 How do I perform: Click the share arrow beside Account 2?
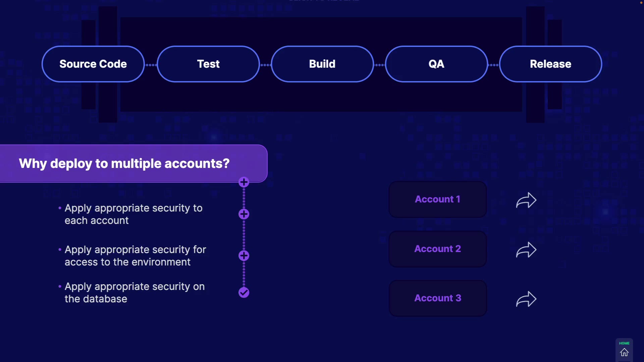pos(526,250)
